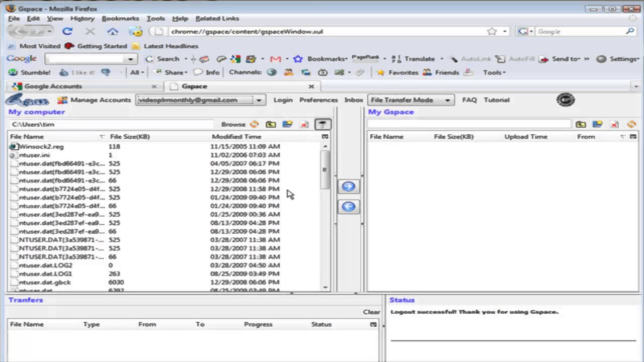Screen dimensions: 644x362
Task: Open the Bookmarks menu
Action: coord(120,19)
